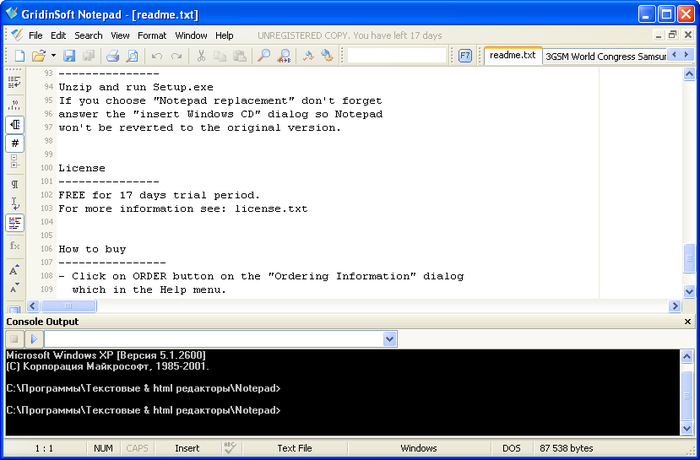Print the document using the printer icon
Viewport: 700px width, 460px height.
tap(112, 56)
